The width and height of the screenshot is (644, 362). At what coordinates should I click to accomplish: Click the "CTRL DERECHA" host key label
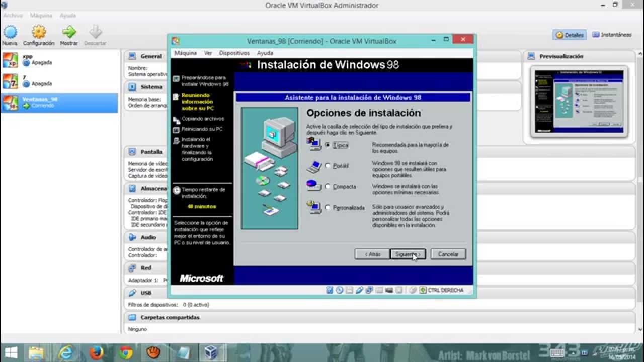coord(445,290)
